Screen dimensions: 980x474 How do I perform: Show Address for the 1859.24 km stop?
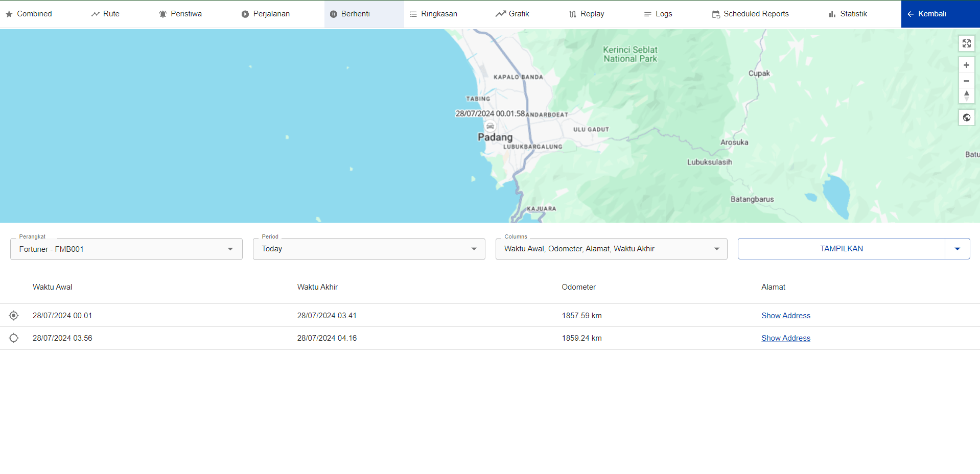785,338
